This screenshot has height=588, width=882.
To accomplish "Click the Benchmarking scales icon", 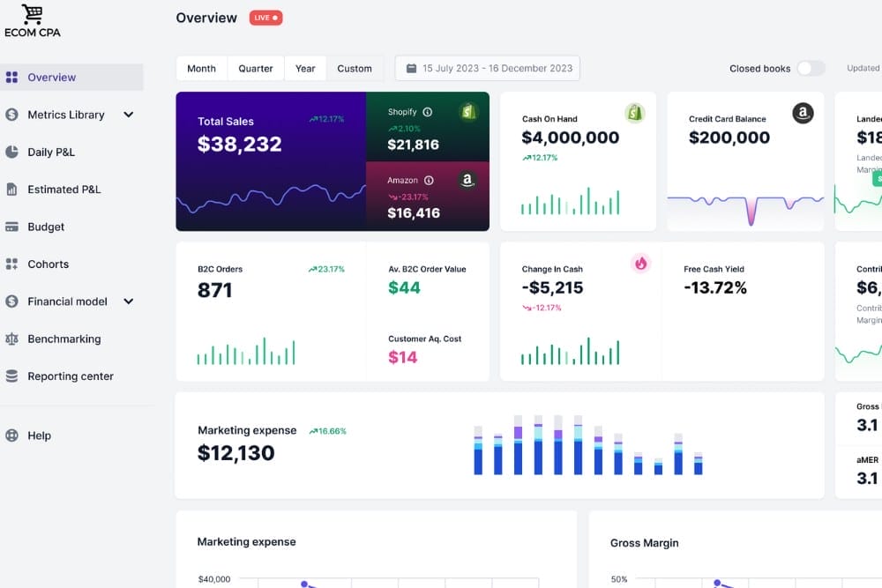I will [x=11, y=339].
